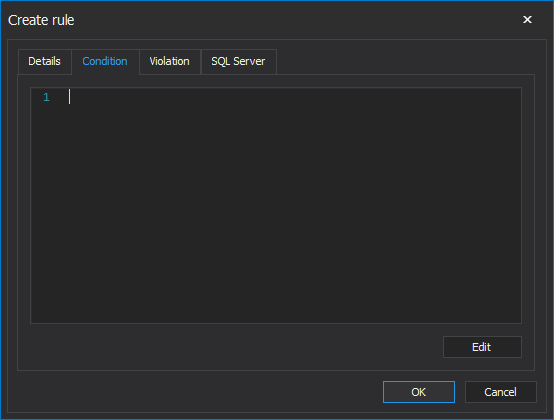Click inside the condition code editor
Screen dimensions: 554x420
coord(276,205)
